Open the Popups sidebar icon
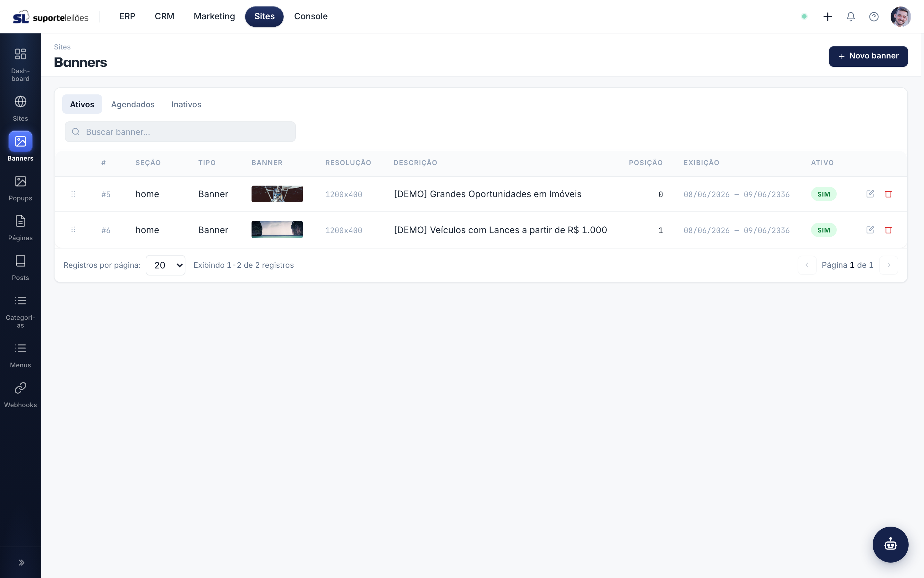Image resolution: width=924 pixels, height=578 pixels. [x=20, y=181]
